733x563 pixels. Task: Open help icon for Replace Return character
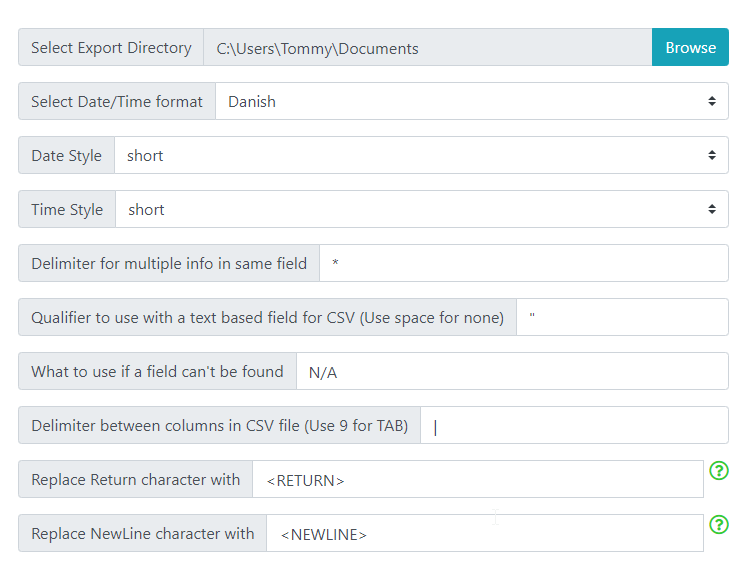click(x=719, y=470)
